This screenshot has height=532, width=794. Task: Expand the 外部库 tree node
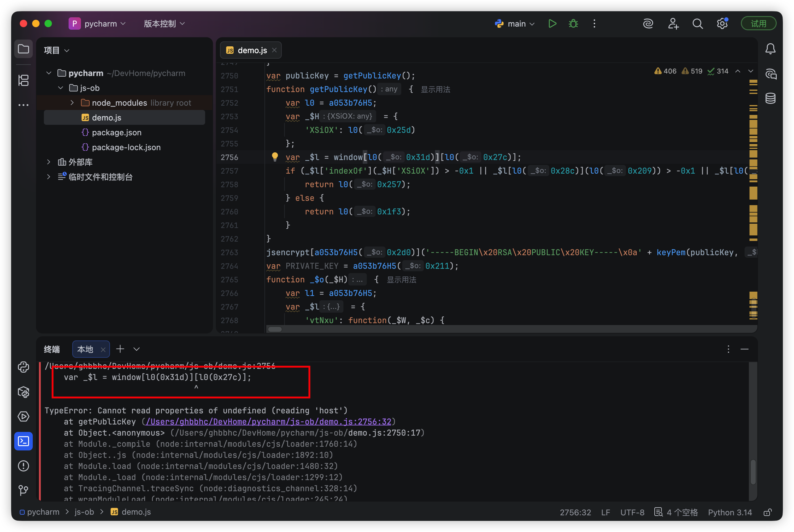(49, 162)
